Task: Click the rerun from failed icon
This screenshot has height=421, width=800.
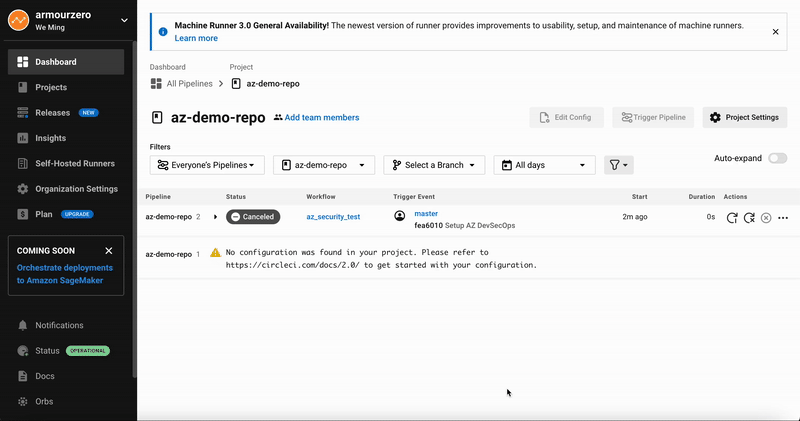Action: pyautogui.click(x=749, y=217)
